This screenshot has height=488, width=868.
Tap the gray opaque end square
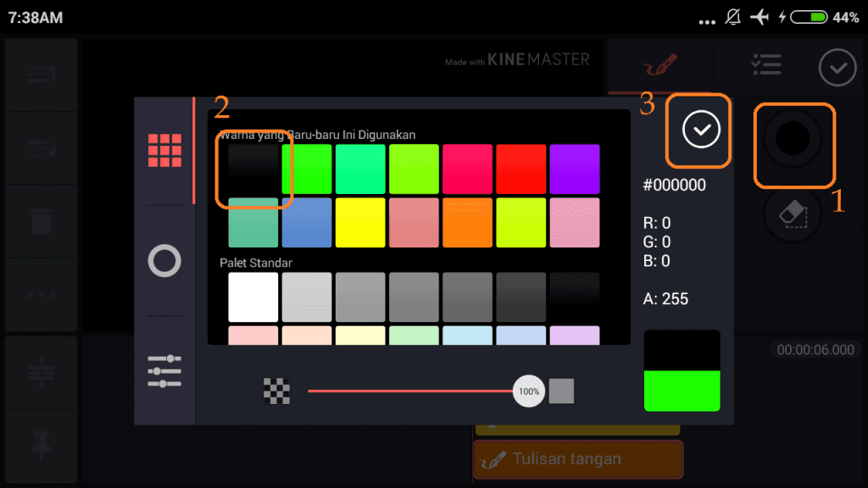[x=561, y=391]
